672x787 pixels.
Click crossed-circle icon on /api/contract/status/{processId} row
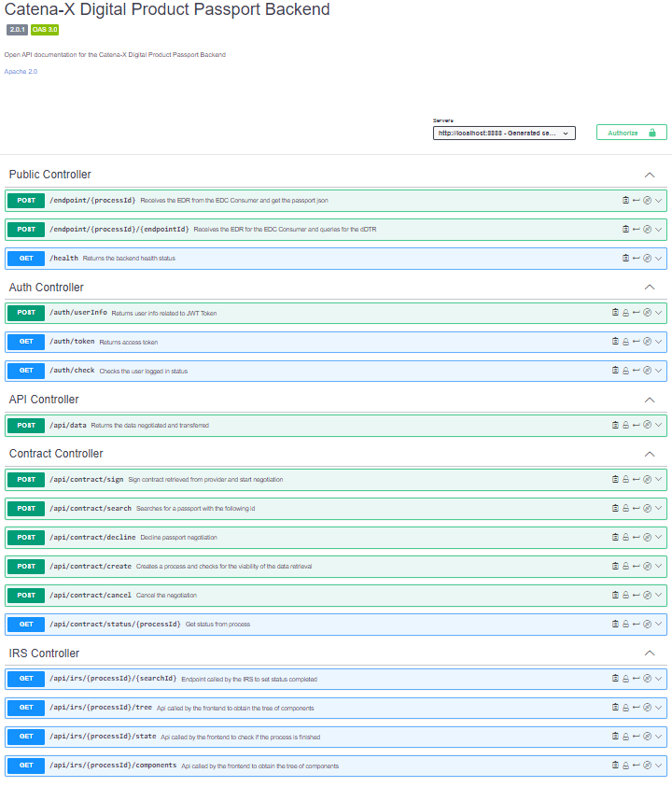648,624
